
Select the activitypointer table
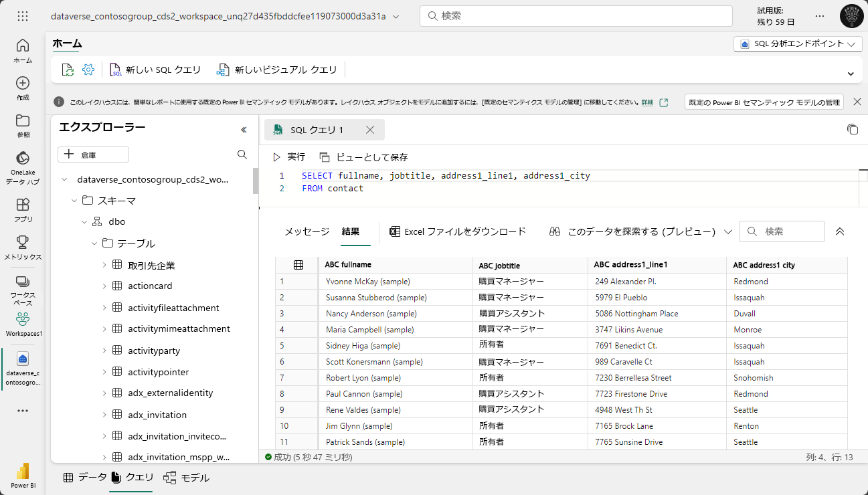[x=159, y=372]
